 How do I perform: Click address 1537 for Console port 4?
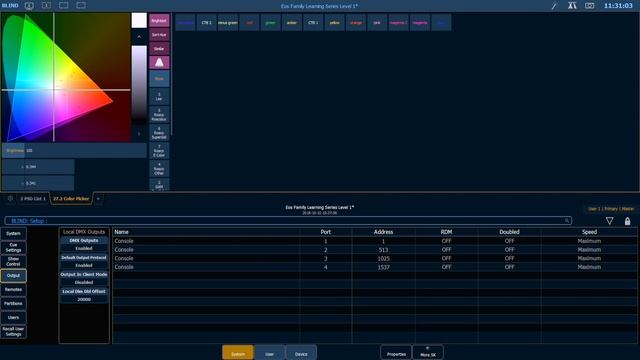[x=383, y=267]
